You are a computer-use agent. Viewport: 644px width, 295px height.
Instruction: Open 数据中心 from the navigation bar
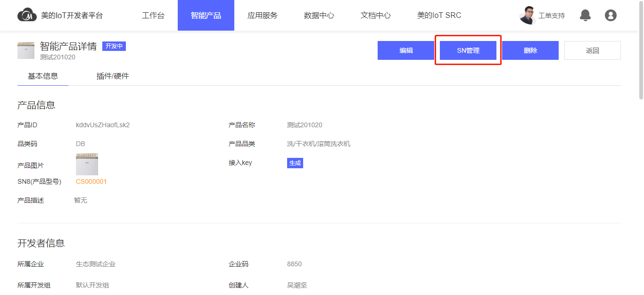[x=319, y=15]
